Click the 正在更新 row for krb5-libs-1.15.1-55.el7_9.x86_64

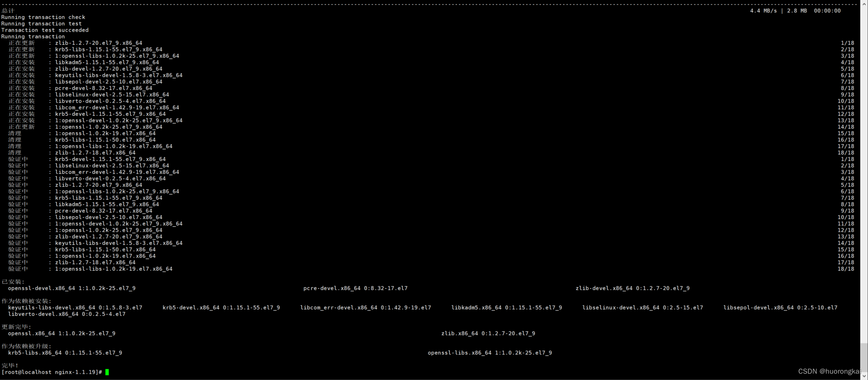pos(431,49)
